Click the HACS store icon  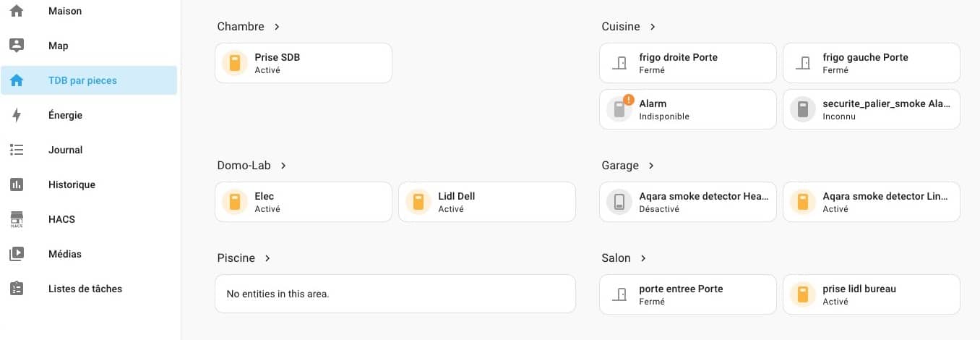[17, 219]
